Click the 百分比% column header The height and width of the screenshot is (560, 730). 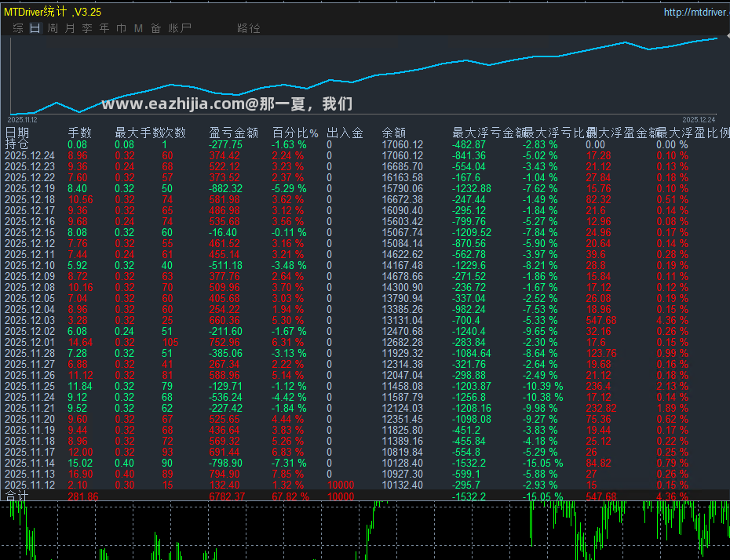(295, 133)
